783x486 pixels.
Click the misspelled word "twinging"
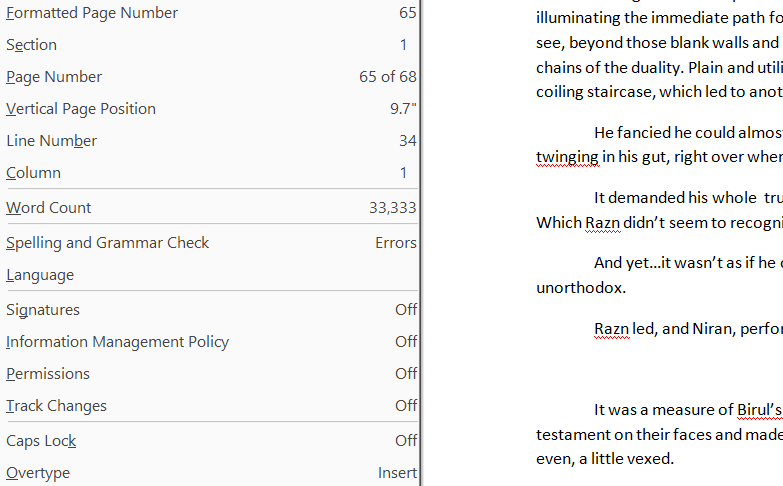[568, 157]
